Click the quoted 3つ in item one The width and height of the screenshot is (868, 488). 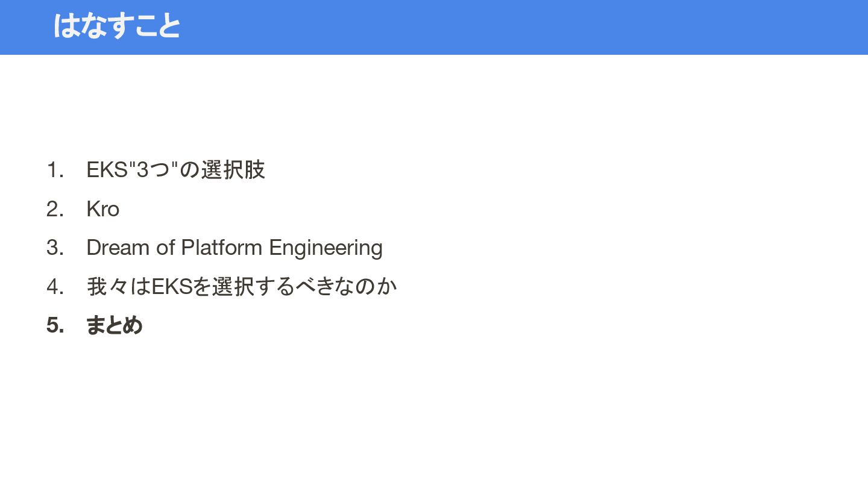pyautogui.click(x=154, y=170)
